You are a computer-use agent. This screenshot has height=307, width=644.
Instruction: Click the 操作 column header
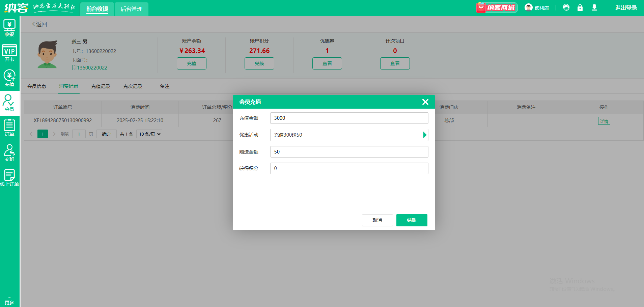tap(604, 107)
